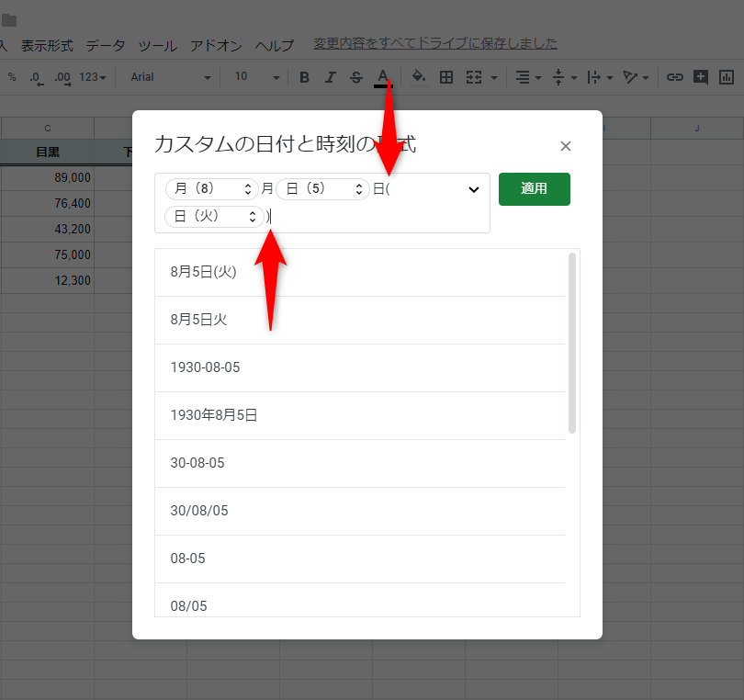Open the データ menu
The image size is (744, 700).
[x=106, y=46]
